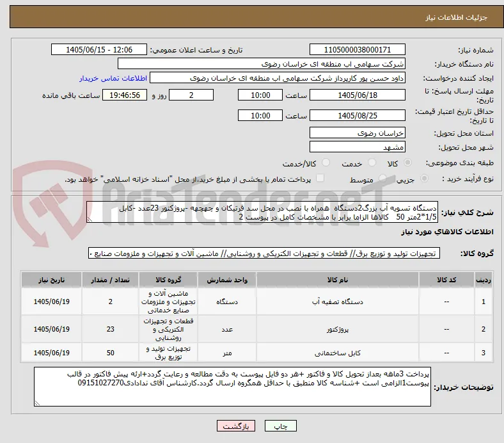This screenshot has width=504, height=443.
Task: Click the تجهیزات تولید و توزیع برق cell
Action: click(168, 353)
